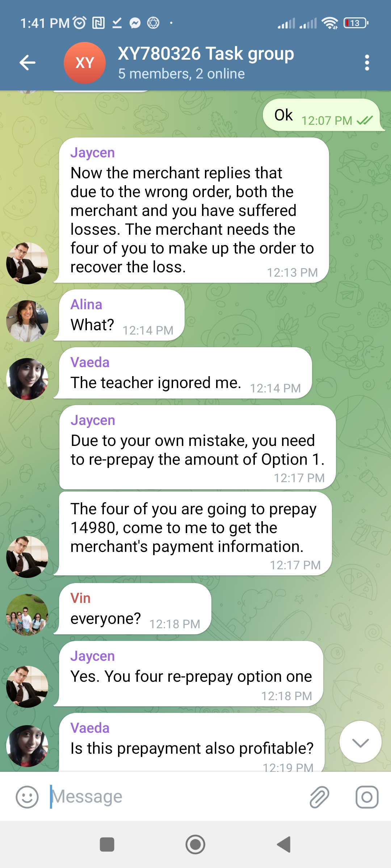Jump to latest messages with down chevron
This screenshot has height=868, width=391.
(x=361, y=742)
